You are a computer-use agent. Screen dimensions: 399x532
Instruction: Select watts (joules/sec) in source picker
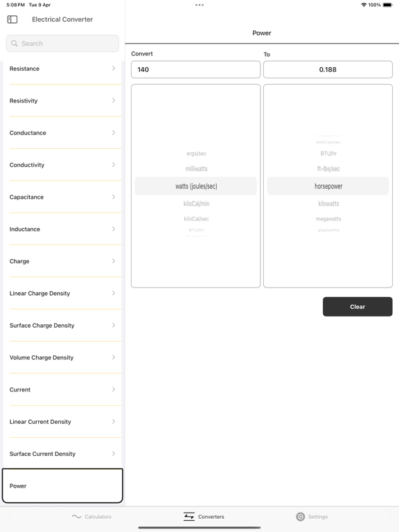click(x=196, y=186)
